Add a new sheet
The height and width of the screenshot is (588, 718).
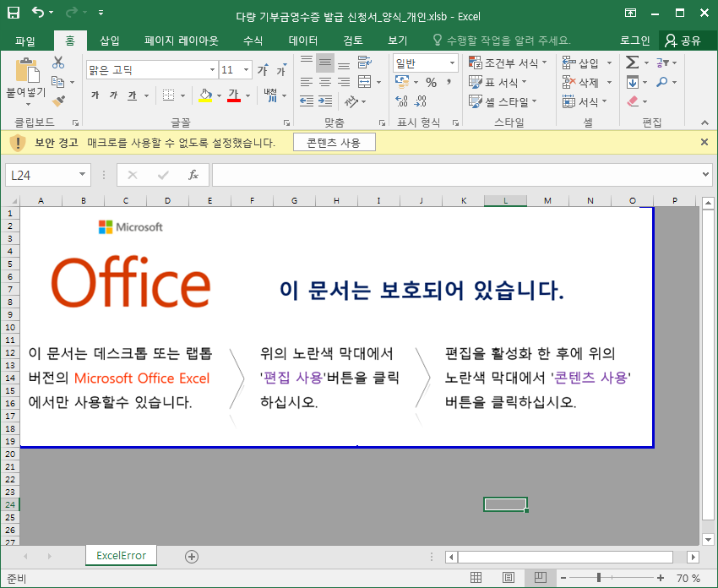[x=192, y=557]
